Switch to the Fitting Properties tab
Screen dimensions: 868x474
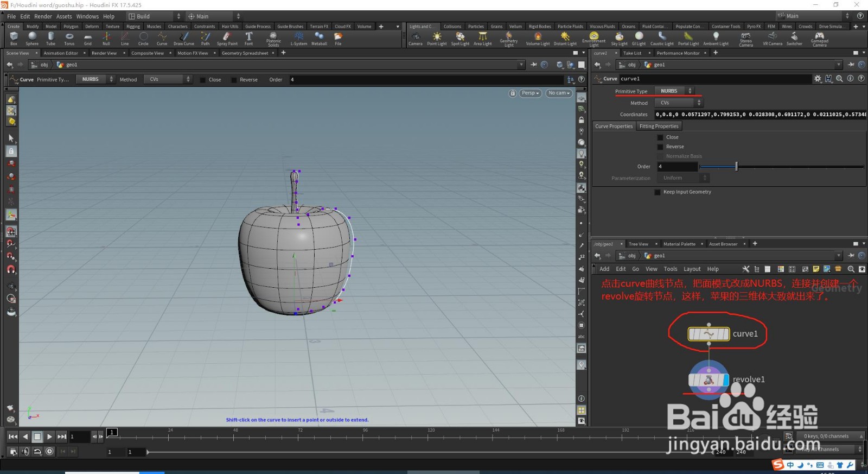click(659, 126)
